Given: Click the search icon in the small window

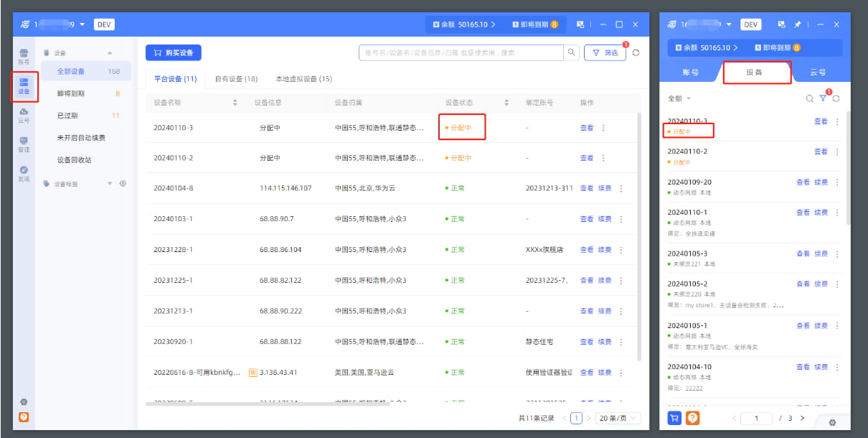Looking at the screenshot, I should [810, 98].
